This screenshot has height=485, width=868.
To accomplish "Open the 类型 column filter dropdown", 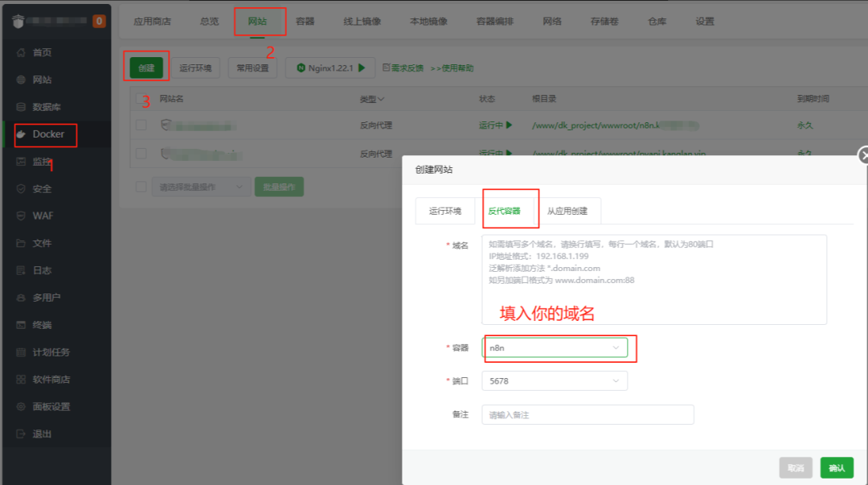I will [372, 99].
